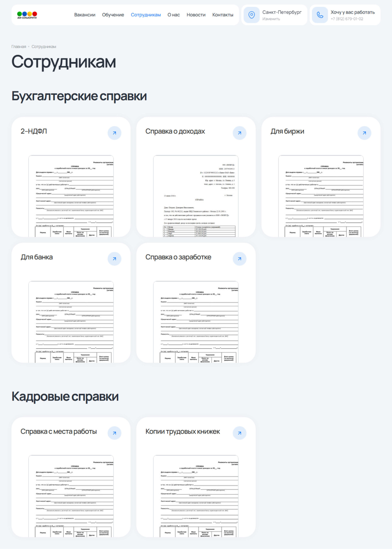Open the Новости section
392x549 pixels.
click(196, 15)
